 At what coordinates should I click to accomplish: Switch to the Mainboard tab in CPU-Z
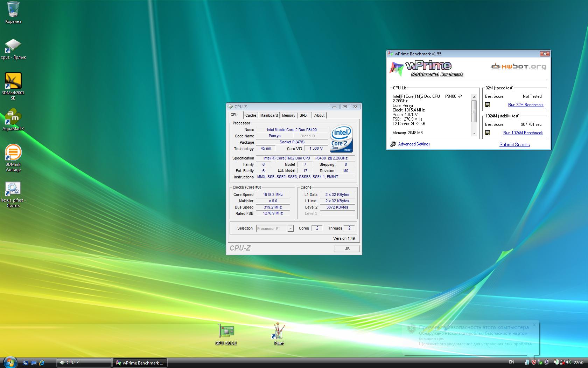click(269, 115)
